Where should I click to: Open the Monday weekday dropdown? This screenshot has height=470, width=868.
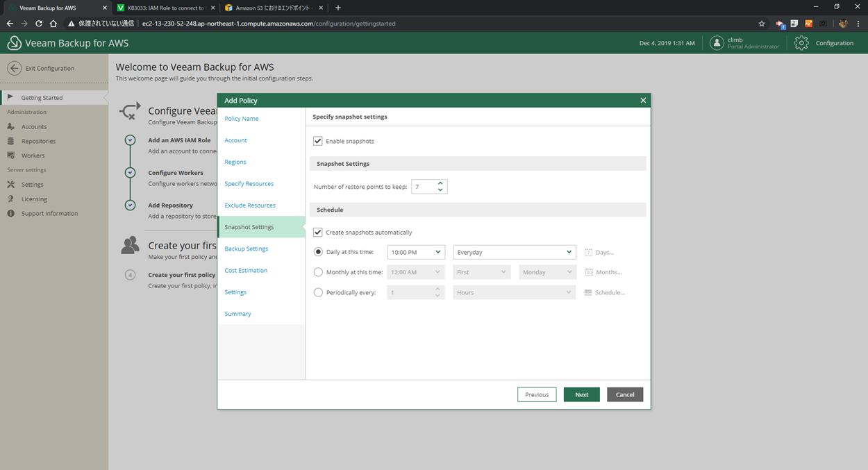(547, 272)
